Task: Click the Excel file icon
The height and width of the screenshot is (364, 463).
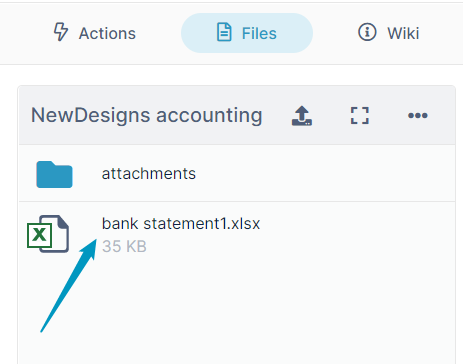Action: [x=48, y=234]
